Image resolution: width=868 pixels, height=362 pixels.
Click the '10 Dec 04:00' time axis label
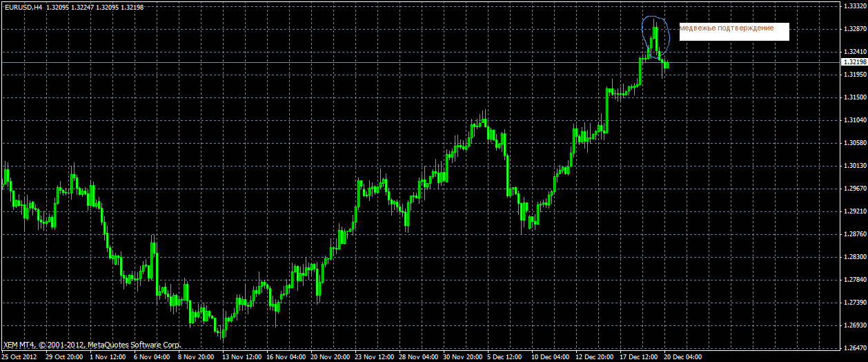tap(551, 357)
